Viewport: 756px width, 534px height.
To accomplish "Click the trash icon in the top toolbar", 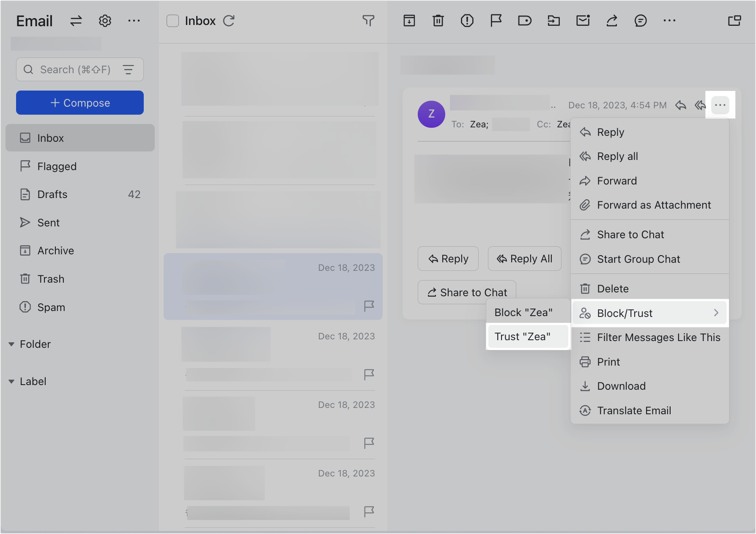I will click(x=438, y=21).
